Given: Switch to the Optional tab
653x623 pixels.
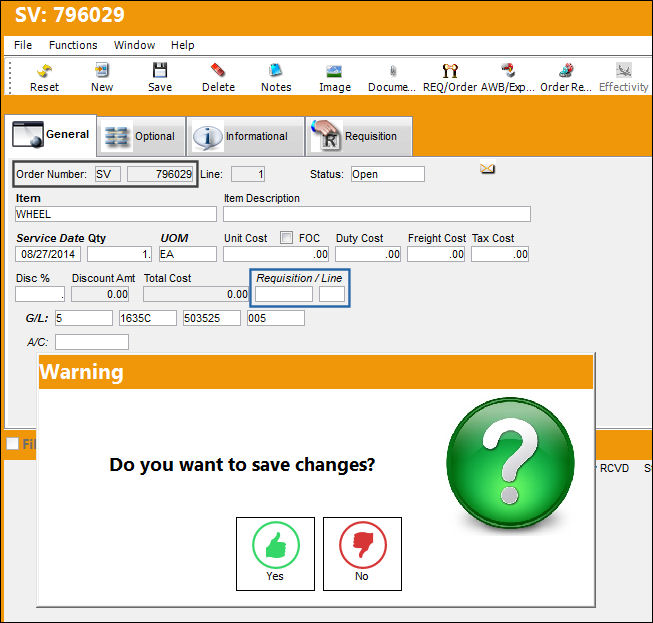Looking at the screenshot, I should pos(141,136).
